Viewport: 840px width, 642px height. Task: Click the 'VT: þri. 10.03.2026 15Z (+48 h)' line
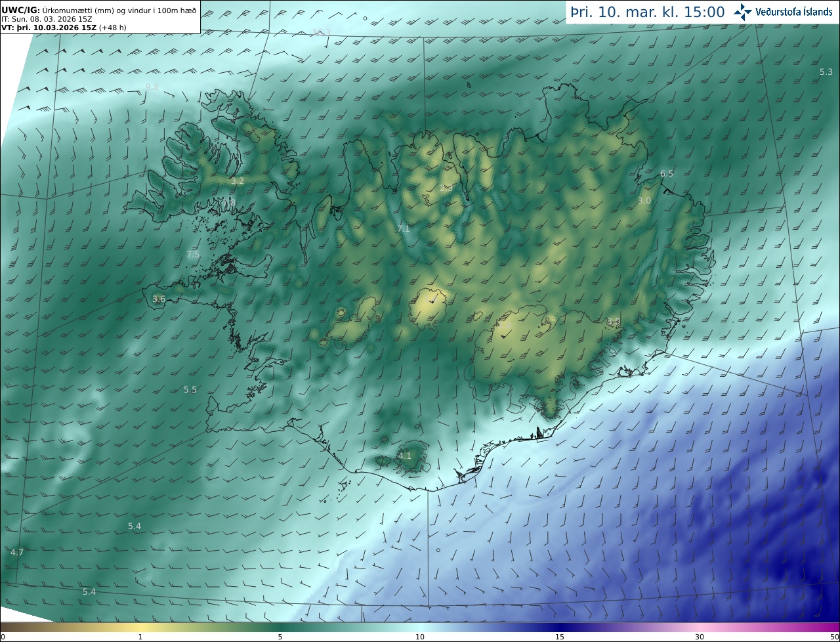point(64,28)
